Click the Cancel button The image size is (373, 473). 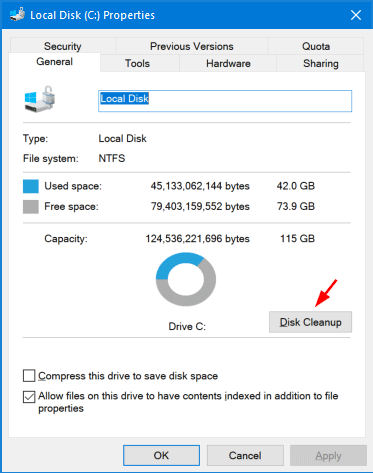(x=245, y=455)
